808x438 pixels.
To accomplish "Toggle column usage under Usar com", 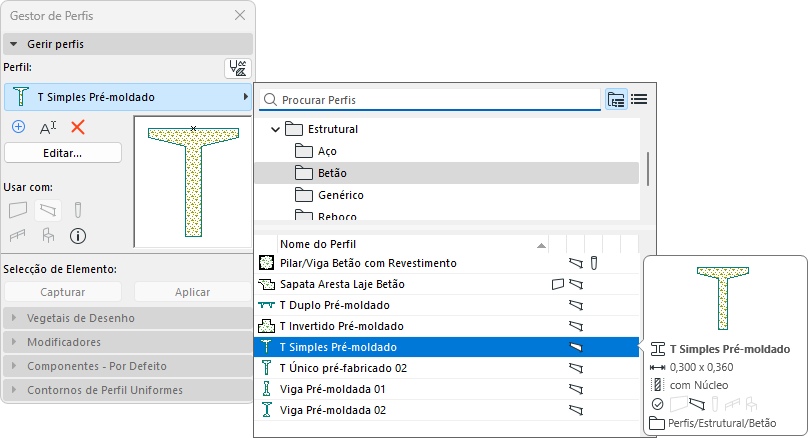I will (78, 209).
